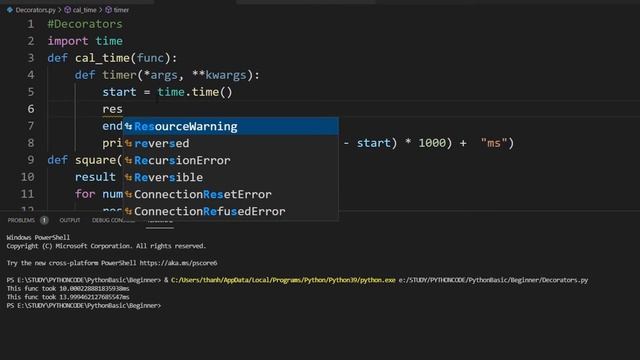Image resolution: width=640 pixels, height=360 pixels.
Task: Click the cal_time symbol icon in breadcrumbs
Action: click(x=67, y=10)
